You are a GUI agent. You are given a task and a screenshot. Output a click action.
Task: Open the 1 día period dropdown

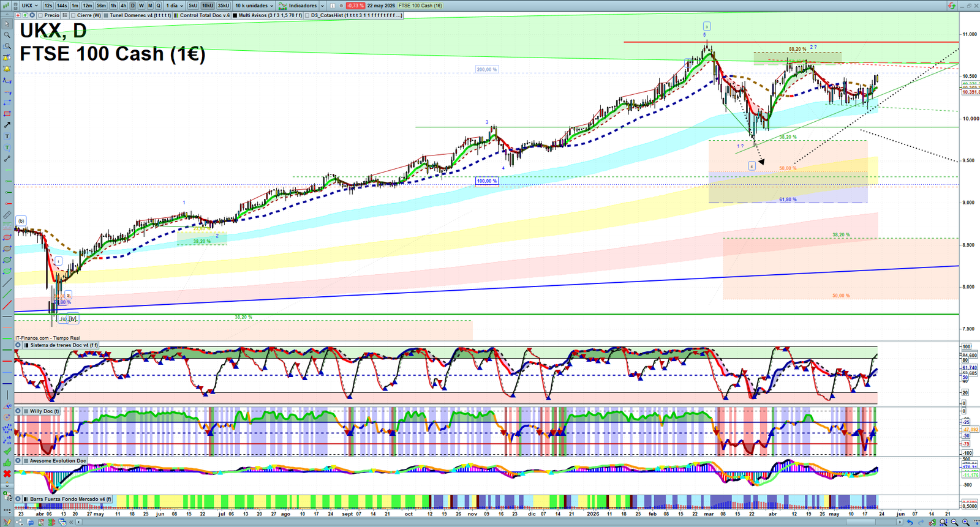click(174, 6)
